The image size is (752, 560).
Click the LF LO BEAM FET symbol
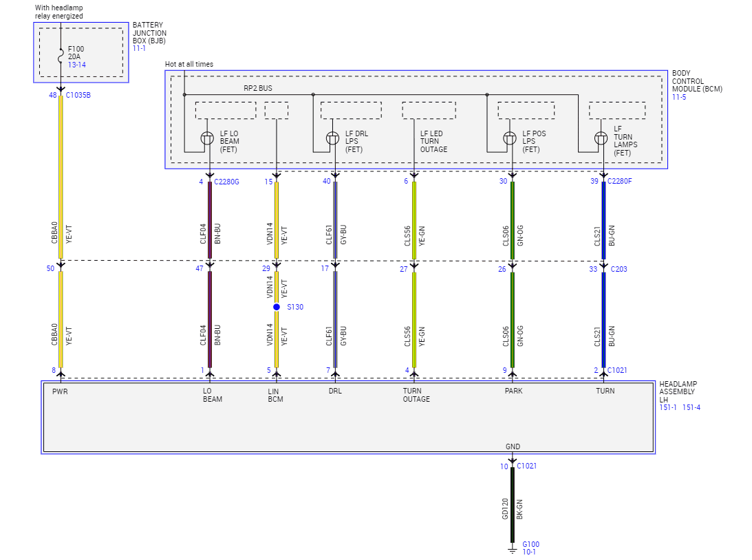point(206,138)
